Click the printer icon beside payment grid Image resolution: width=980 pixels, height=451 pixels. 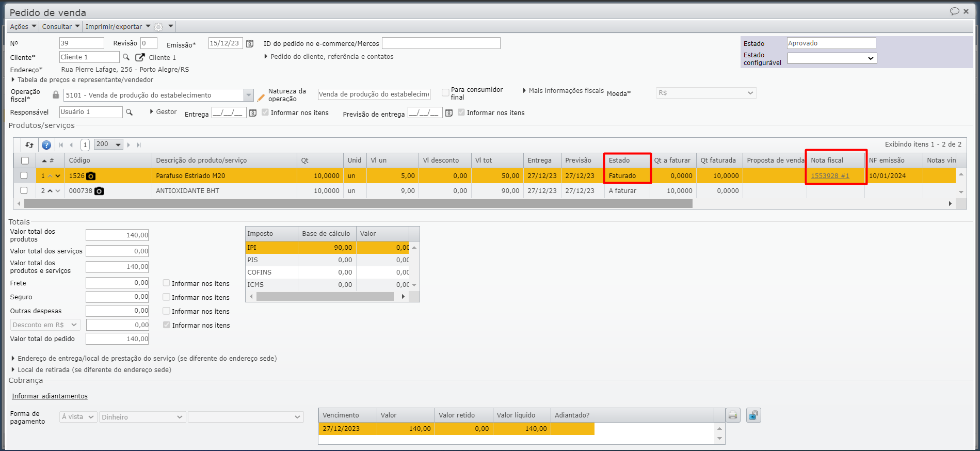tap(733, 415)
